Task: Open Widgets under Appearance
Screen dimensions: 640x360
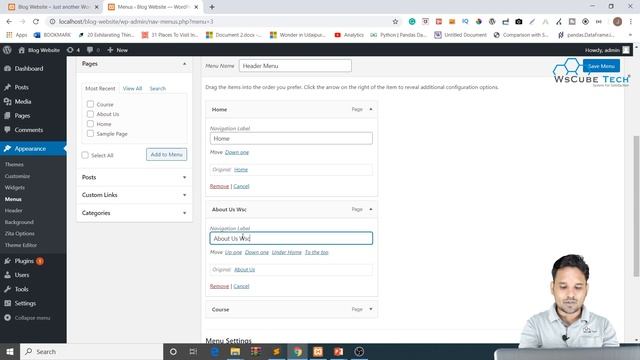Action: click(x=15, y=187)
